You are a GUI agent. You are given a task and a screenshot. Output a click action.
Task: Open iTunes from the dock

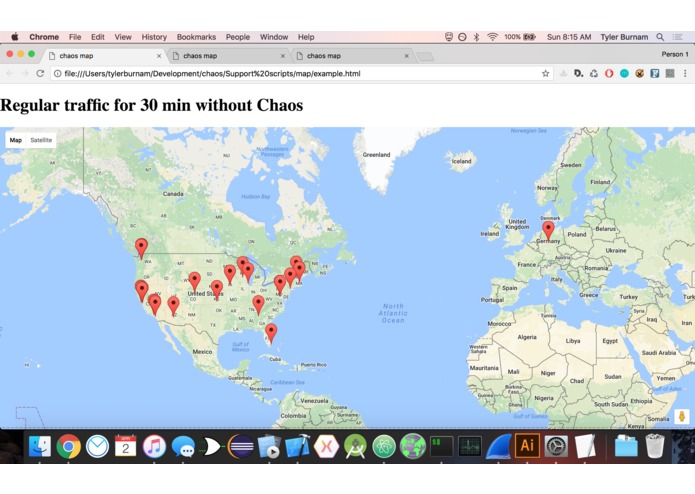154,446
